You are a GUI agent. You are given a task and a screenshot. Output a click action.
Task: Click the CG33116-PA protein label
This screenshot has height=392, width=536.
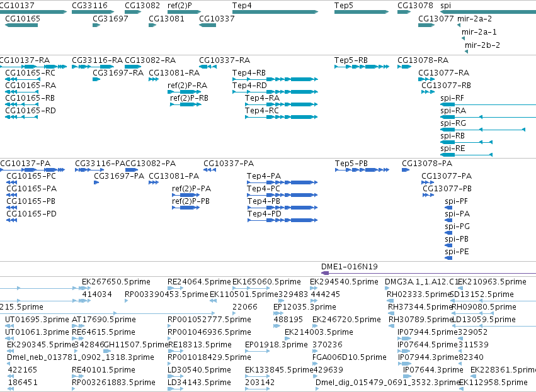click(100, 164)
